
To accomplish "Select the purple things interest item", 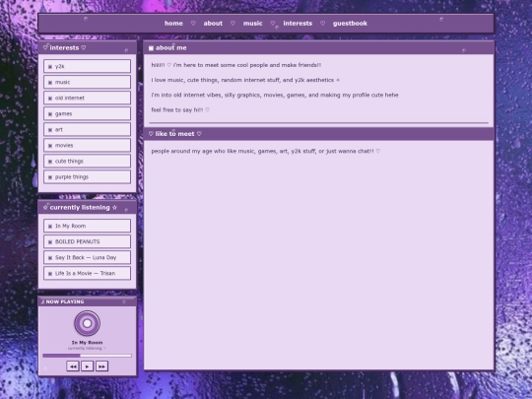I will 88,177.
